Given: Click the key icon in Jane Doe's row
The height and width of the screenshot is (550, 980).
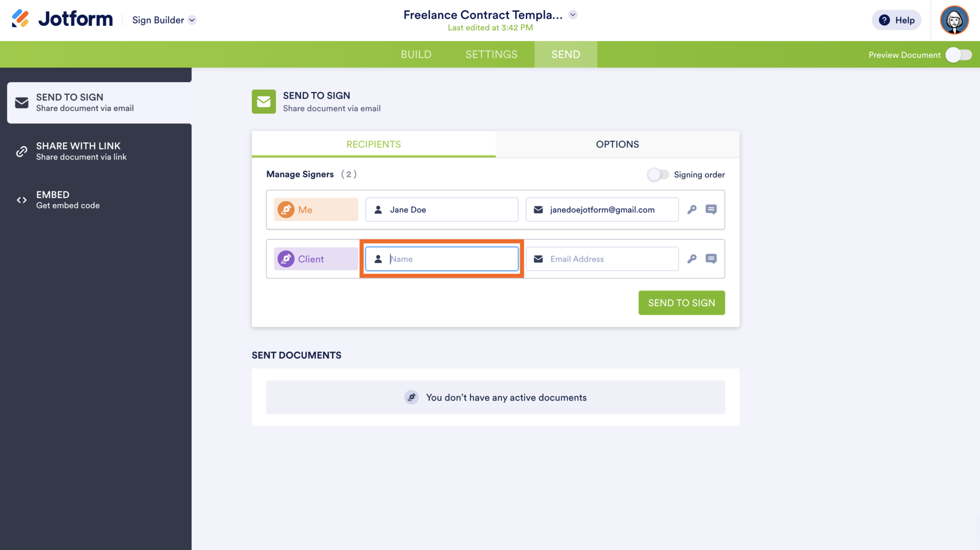Looking at the screenshot, I should (x=693, y=209).
